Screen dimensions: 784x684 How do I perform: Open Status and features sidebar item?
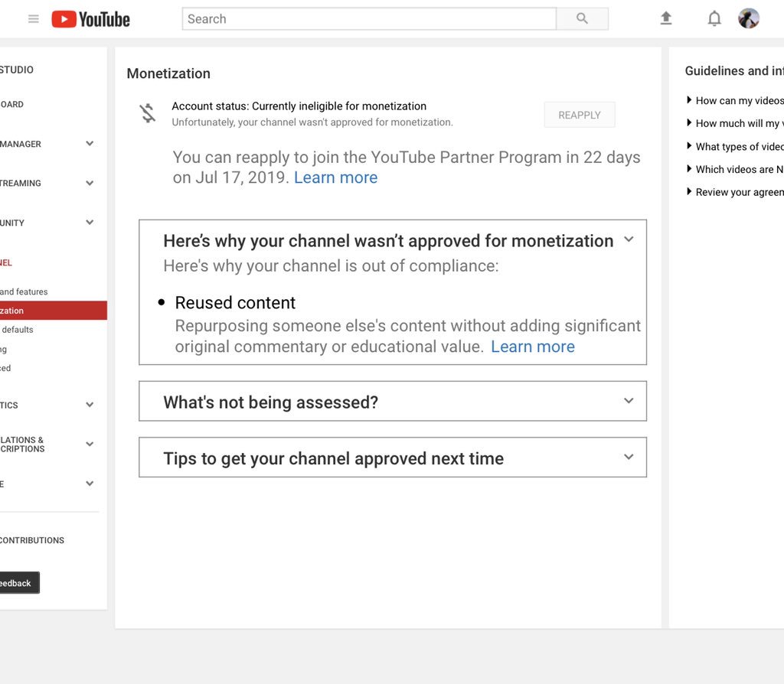tap(24, 292)
